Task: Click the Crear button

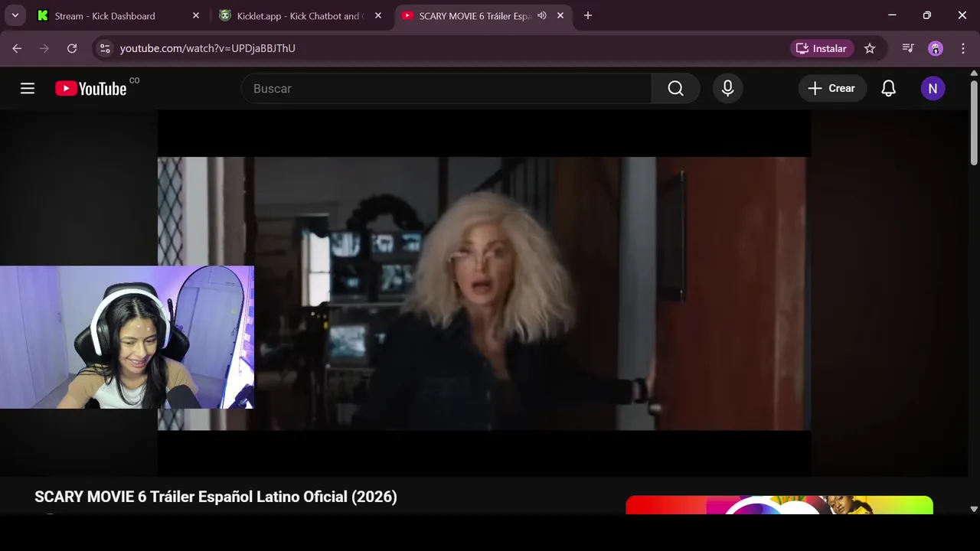Action: click(832, 89)
